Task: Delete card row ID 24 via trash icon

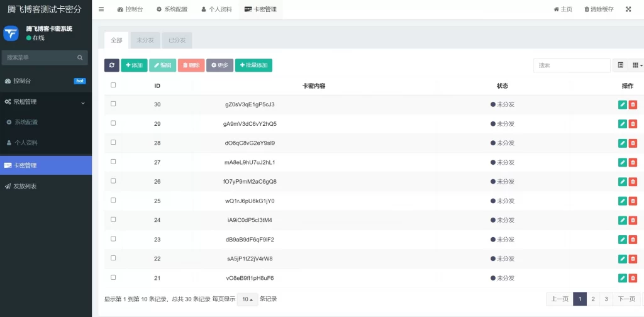Action: pyautogui.click(x=633, y=221)
